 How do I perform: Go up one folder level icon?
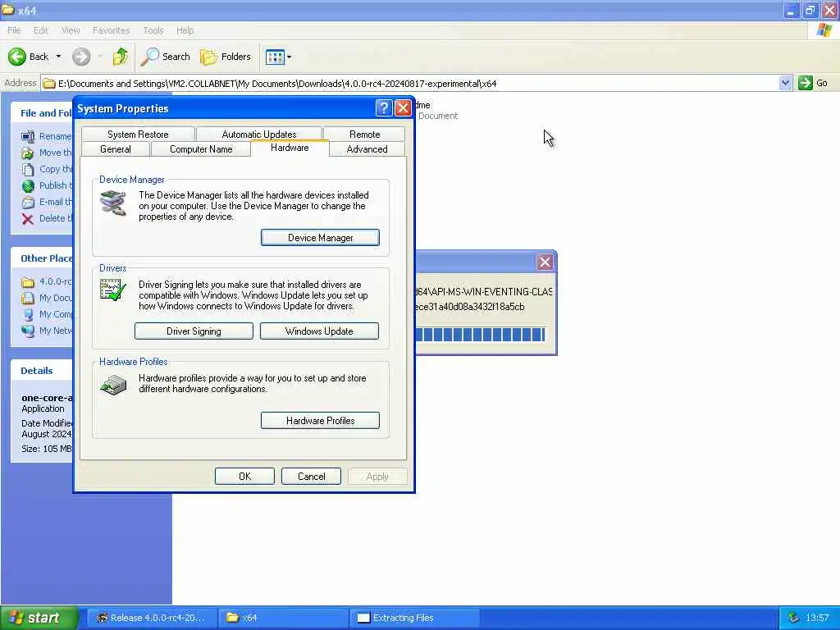[x=121, y=57]
